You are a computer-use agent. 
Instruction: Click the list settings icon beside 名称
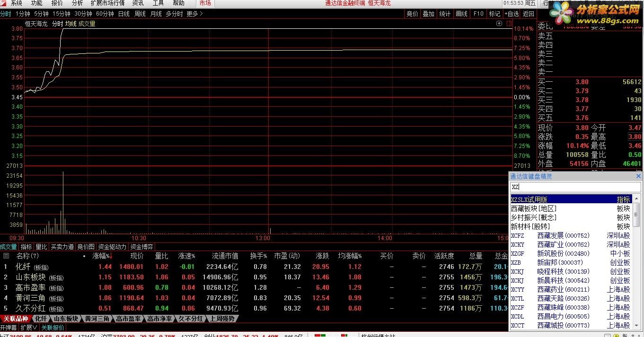pyautogui.click(x=6, y=256)
